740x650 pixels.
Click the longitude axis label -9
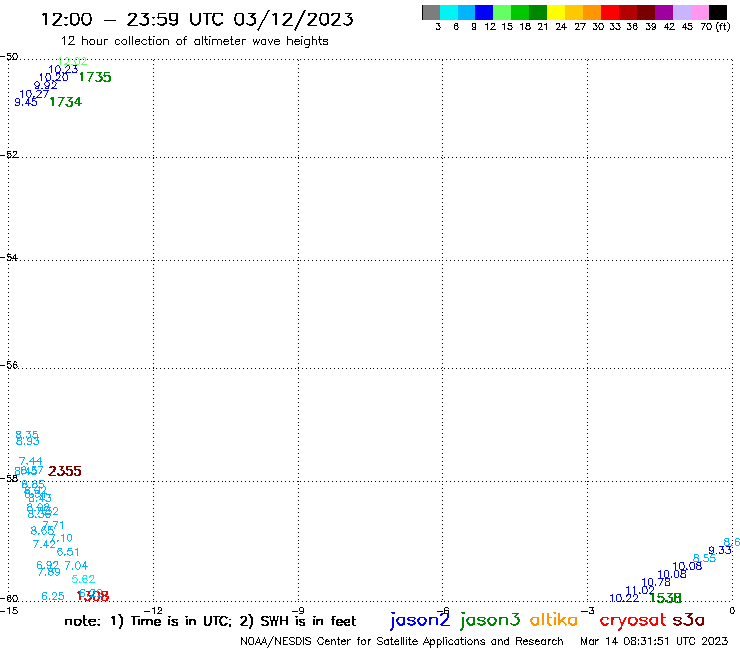click(x=298, y=611)
